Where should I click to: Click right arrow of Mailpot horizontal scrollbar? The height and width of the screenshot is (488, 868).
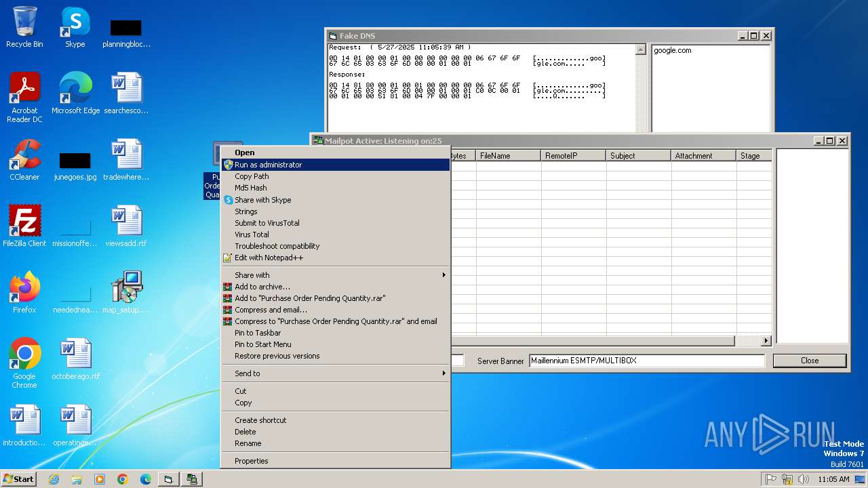point(766,341)
